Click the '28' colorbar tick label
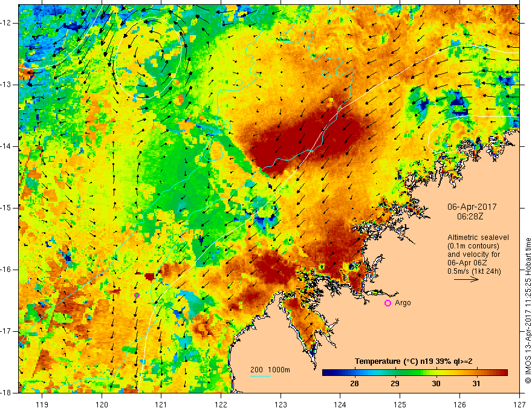The height and width of the screenshot is (411, 532). point(354,384)
